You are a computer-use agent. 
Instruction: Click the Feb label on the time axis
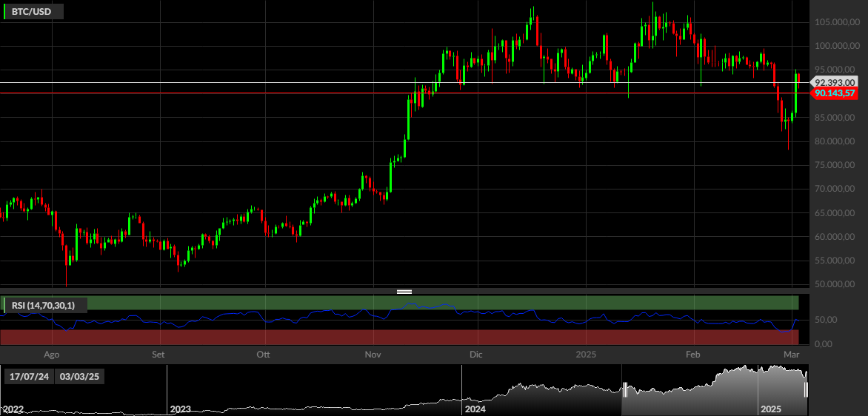click(x=692, y=354)
